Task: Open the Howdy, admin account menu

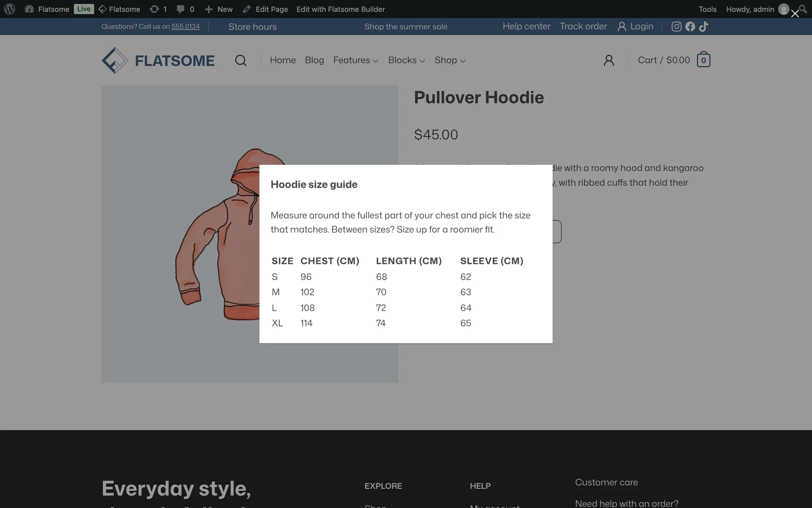Action: [x=757, y=9]
